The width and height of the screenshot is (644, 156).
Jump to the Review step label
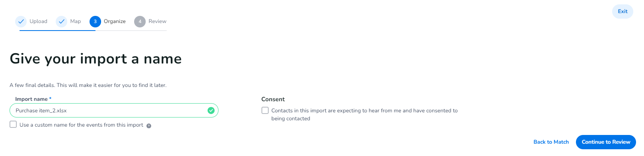(158, 21)
